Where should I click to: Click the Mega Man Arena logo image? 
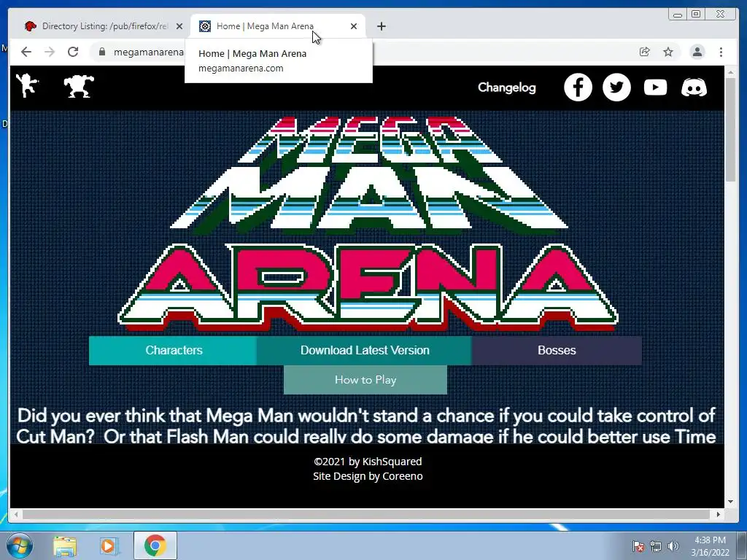point(368,224)
